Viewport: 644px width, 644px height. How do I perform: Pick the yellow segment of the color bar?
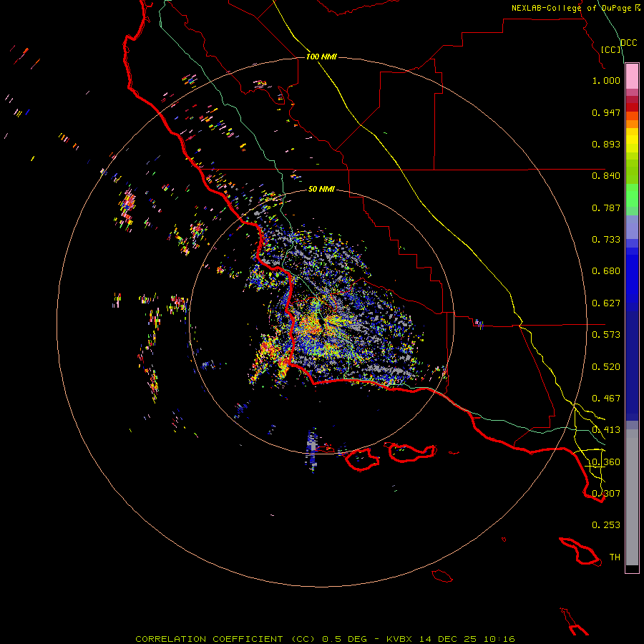(632, 140)
